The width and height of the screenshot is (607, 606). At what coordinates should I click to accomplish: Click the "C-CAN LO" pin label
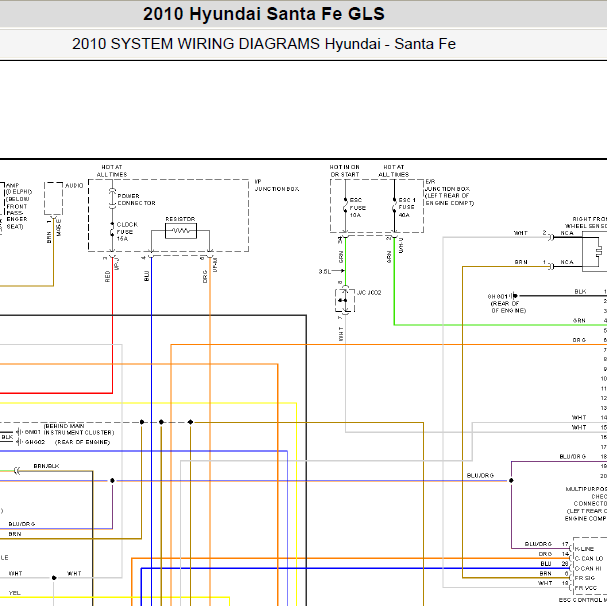point(589,558)
